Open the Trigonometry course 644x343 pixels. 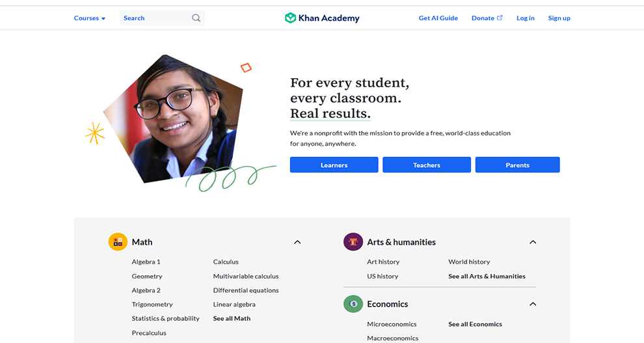coord(152,305)
